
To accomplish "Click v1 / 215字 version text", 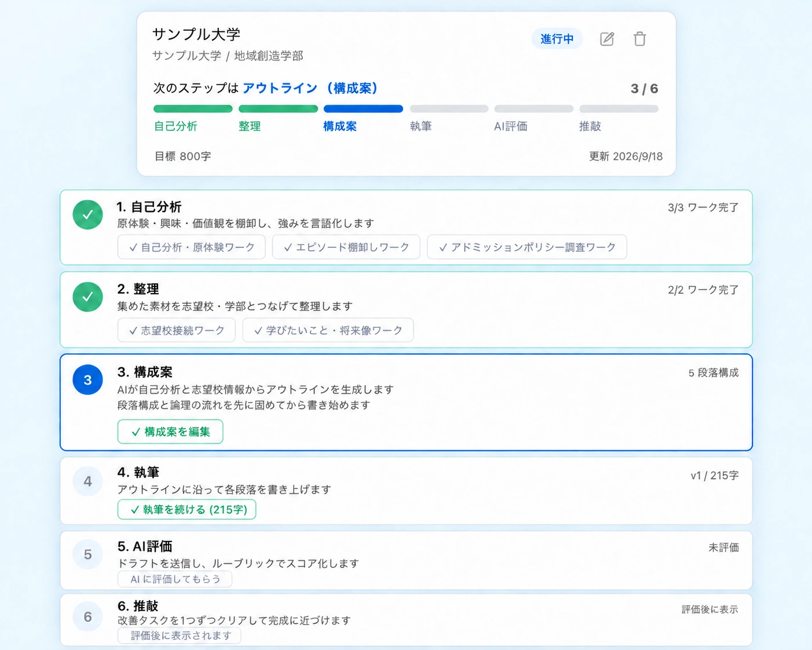I will pos(715,476).
